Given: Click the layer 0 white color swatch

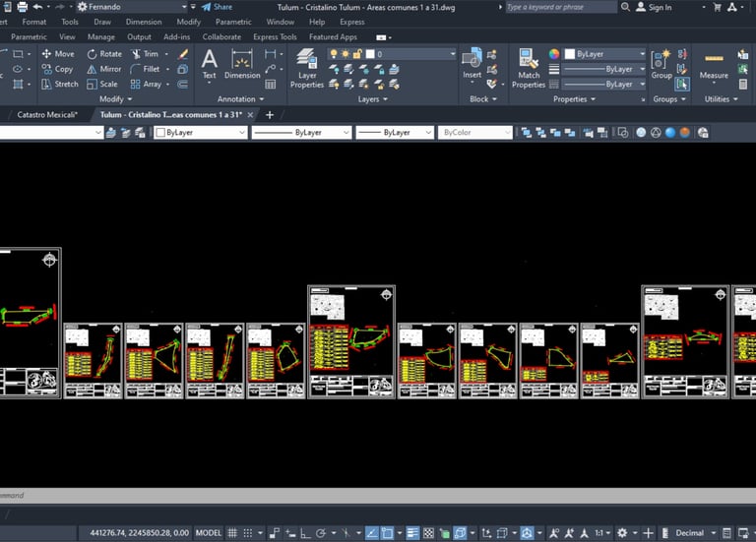Looking at the screenshot, I should (370, 54).
